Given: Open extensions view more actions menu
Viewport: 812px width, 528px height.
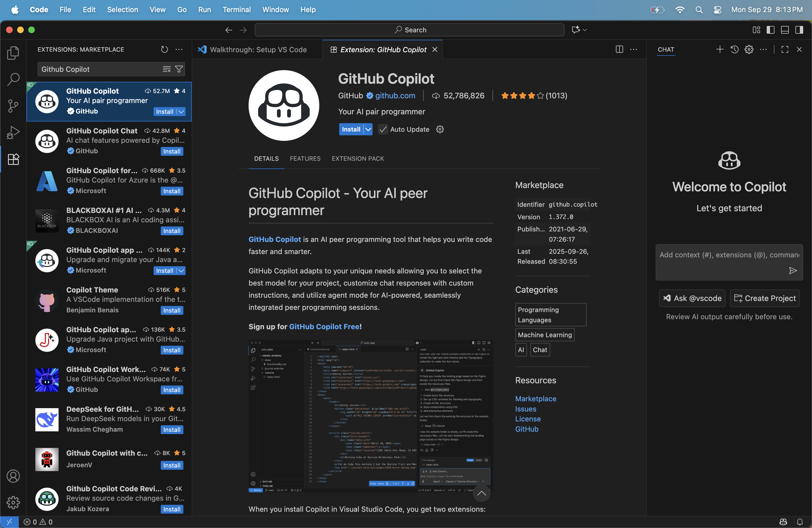Looking at the screenshot, I should pyautogui.click(x=179, y=49).
